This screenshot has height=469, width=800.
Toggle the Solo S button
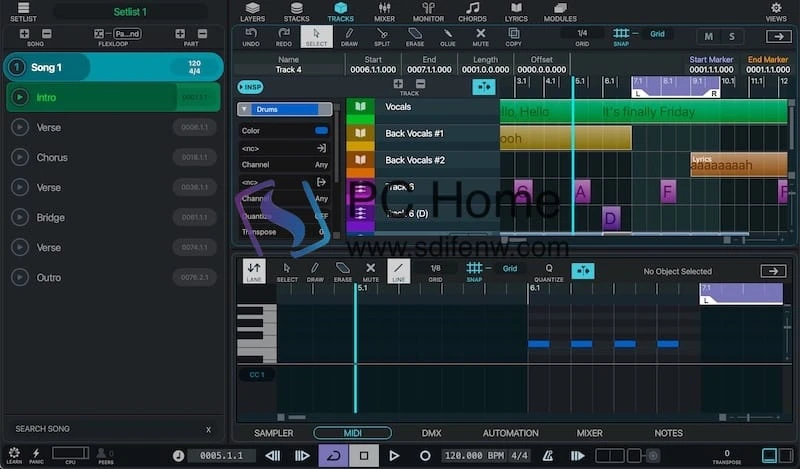tap(732, 37)
